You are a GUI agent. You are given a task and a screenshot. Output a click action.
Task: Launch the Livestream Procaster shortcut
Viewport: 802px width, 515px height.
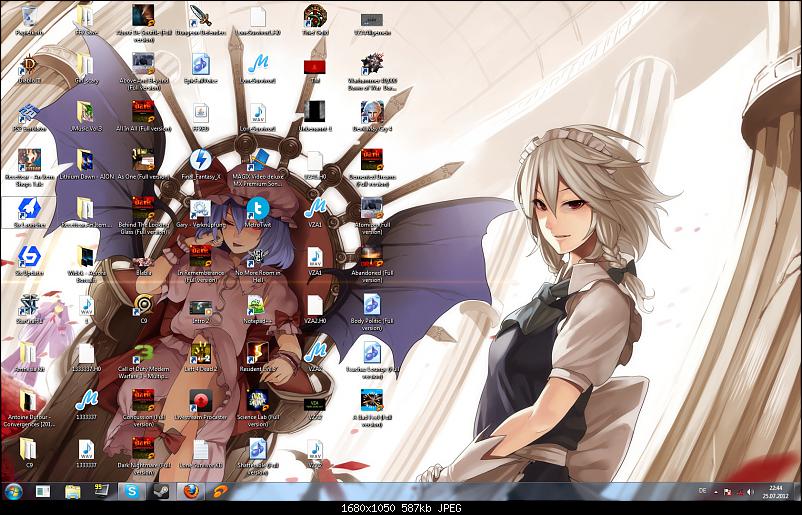[x=200, y=401]
